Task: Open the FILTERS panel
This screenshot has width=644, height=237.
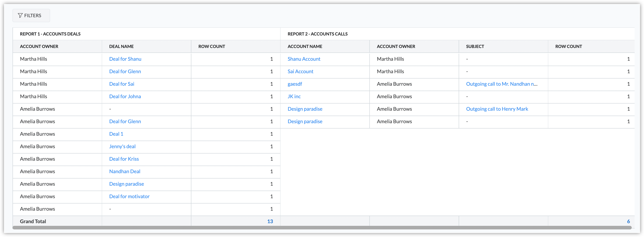Action: click(x=31, y=15)
